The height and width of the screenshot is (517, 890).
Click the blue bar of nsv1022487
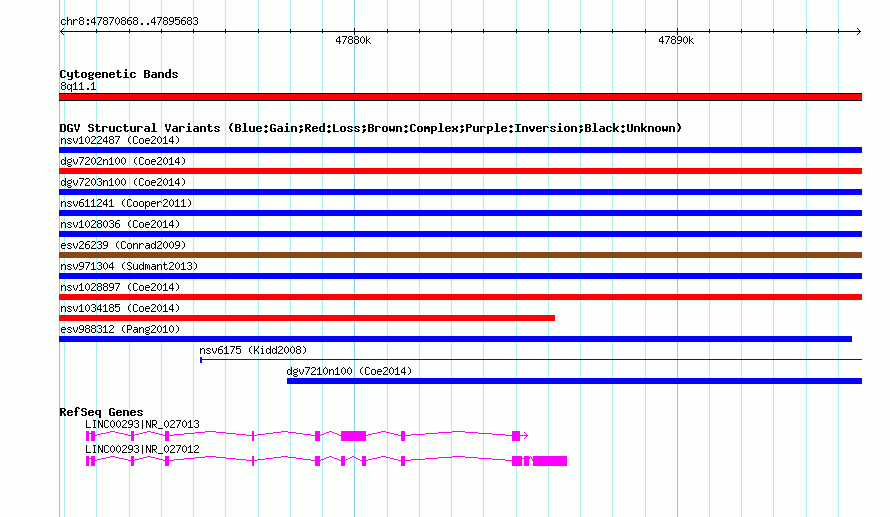pos(460,150)
